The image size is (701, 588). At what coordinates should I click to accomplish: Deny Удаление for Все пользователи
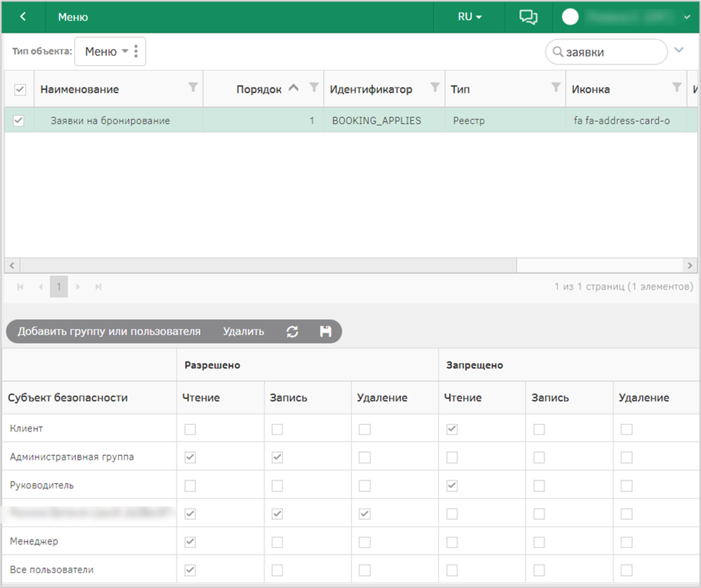(626, 570)
